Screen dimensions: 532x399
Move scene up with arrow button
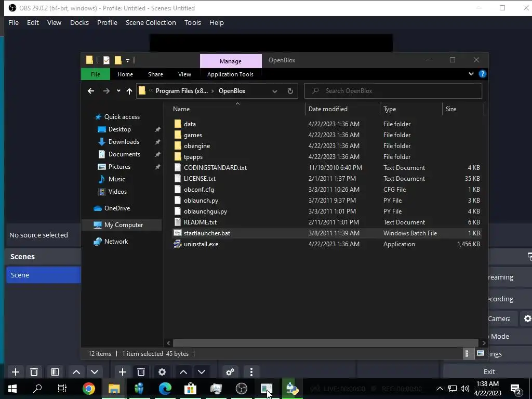click(76, 372)
